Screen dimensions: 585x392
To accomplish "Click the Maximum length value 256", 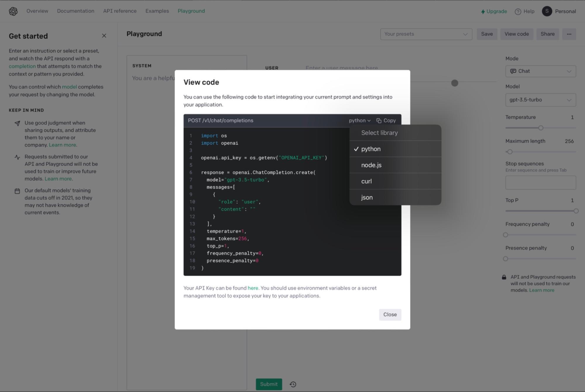I will pyautogui.click(x=569, y=141).
